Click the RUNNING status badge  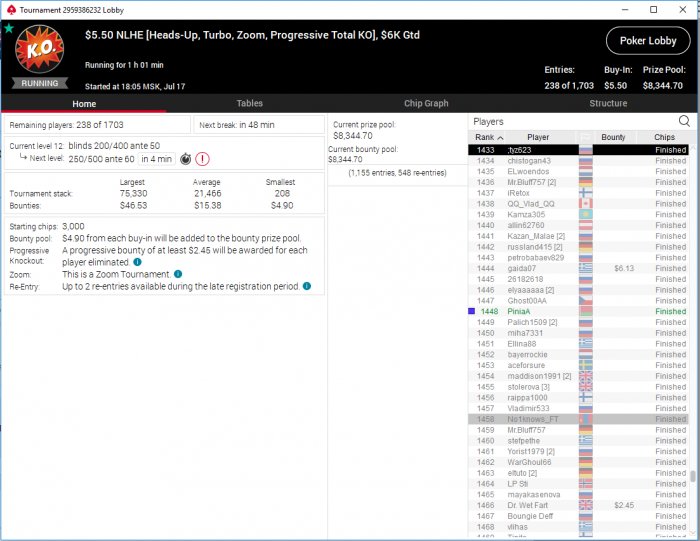pyautogui.click(x=40, y=83)
